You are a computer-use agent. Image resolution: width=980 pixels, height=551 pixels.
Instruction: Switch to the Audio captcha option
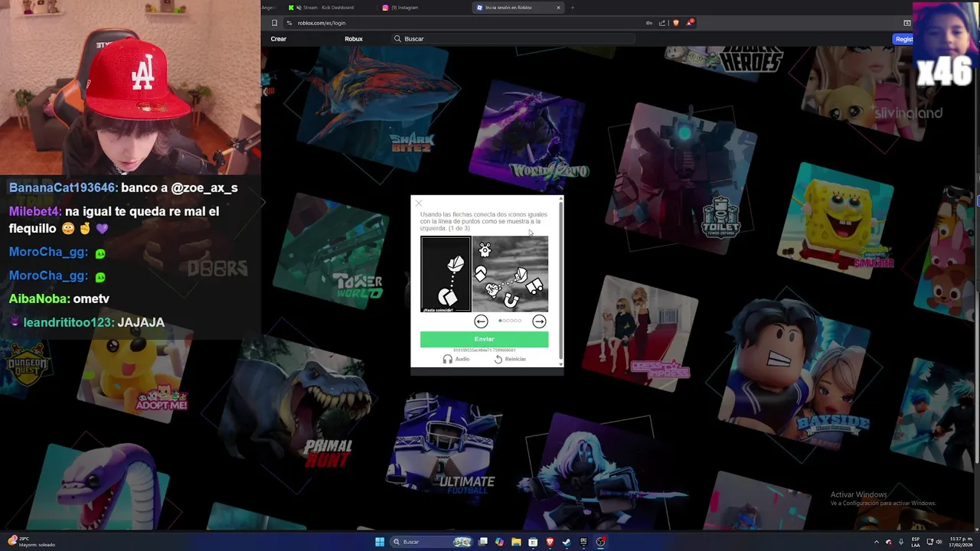(456, 359)
